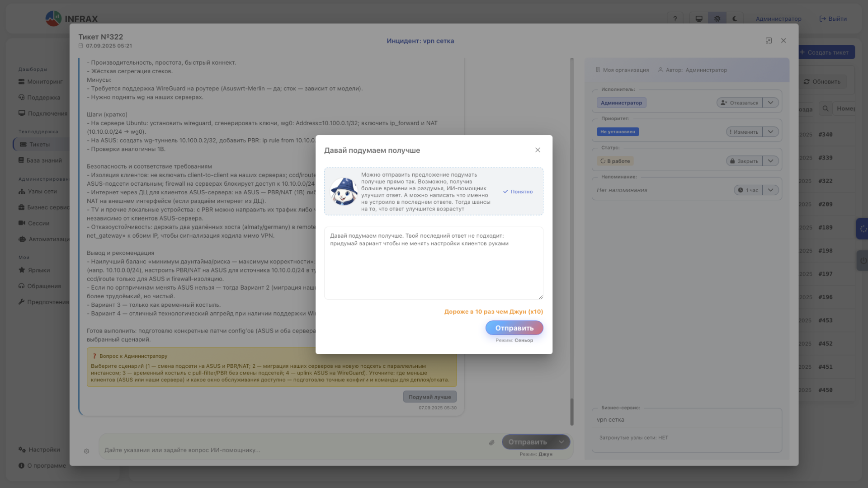Click Отправить in the dialog

click(514, 328)
